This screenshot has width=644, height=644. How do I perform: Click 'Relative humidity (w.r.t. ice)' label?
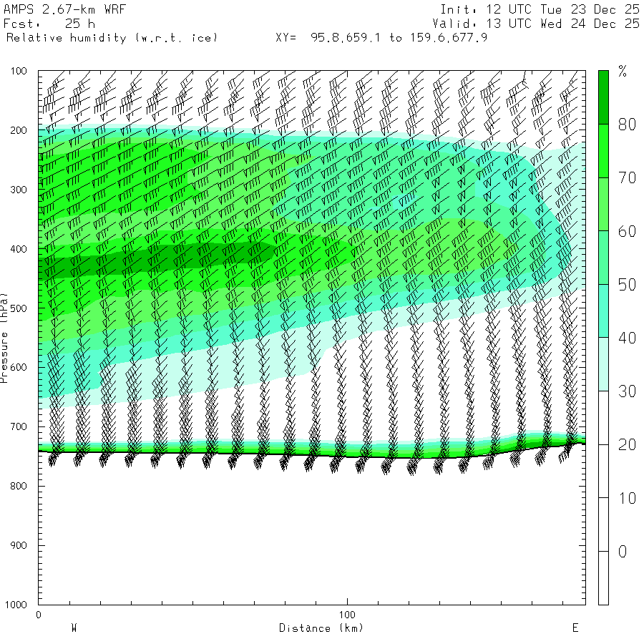pyautogui.click(x=112, y=38)
